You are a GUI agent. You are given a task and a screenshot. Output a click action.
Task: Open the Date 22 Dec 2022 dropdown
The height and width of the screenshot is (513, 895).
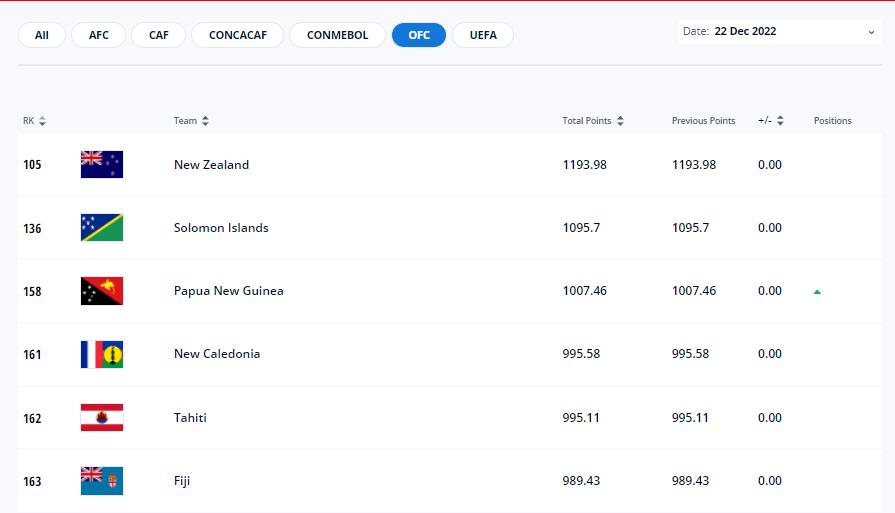779,32
